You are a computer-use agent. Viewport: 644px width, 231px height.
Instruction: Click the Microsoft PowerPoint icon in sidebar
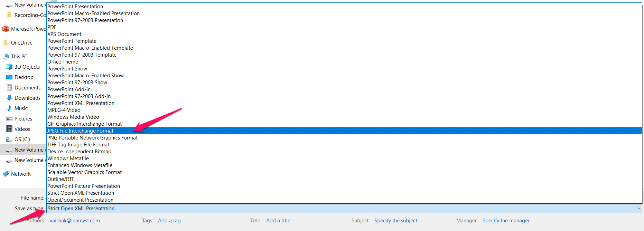pyautogui.click(x=6, y=29)
